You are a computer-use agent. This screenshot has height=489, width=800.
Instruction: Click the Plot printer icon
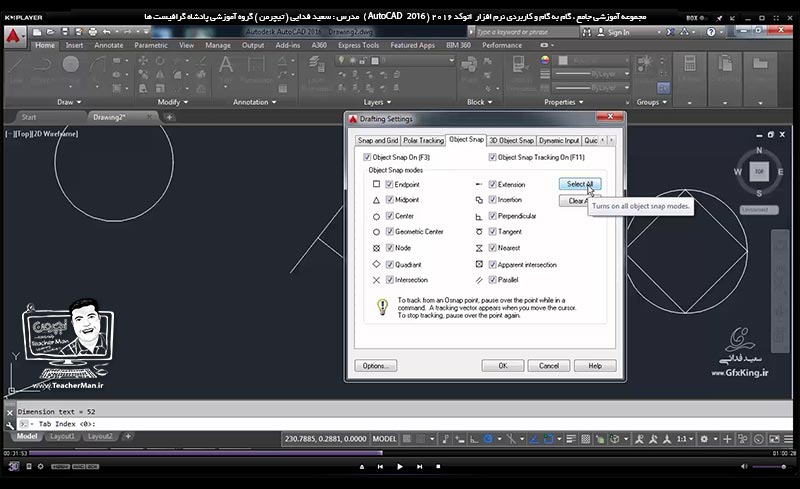tap(93, 32)
